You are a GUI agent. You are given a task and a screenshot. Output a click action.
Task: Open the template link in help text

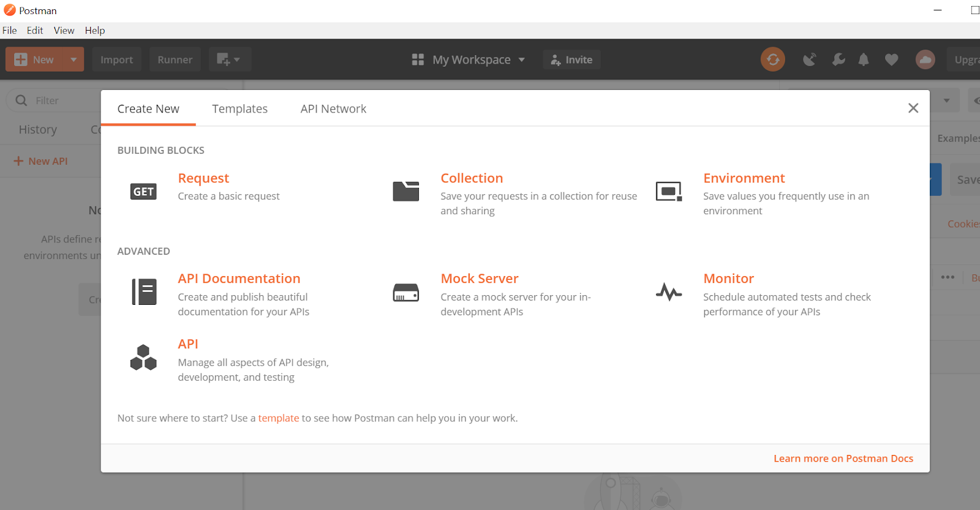pyautogui.click(x=279, y=418)
